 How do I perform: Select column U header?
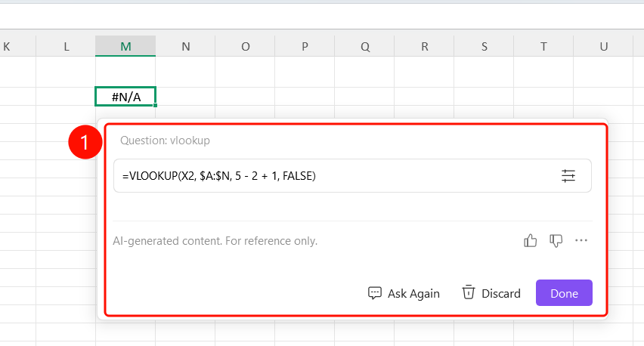pos(603,46)
